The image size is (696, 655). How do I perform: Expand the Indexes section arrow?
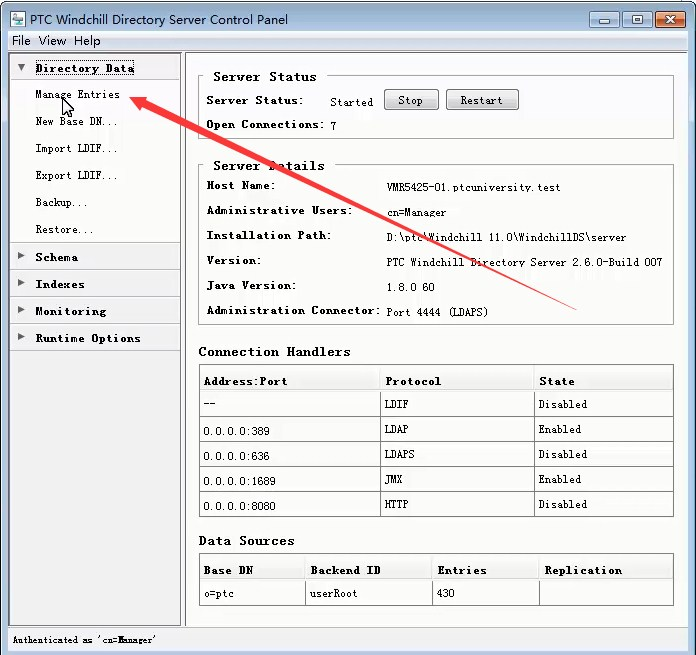[21, 283]
